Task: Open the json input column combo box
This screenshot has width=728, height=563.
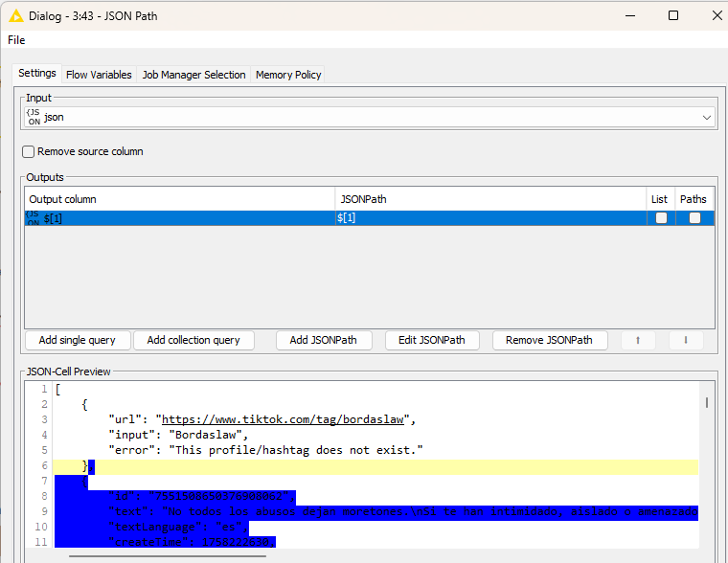Action: (364, 117)
